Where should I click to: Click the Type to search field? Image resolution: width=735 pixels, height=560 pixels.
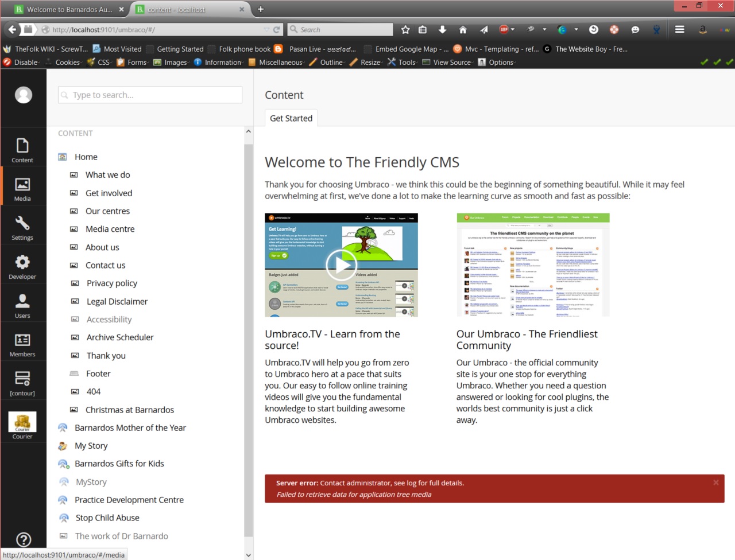[150, 95]
